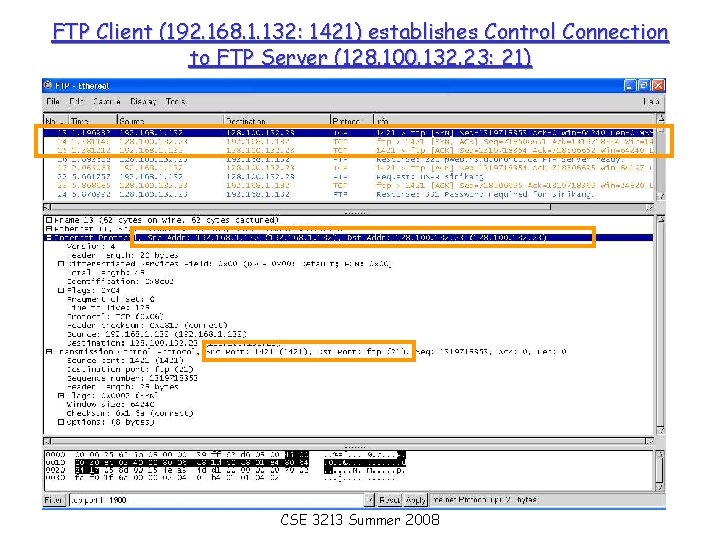Minimize the Ethereal window
Screen dimensions: 720x540
coord(630,85)
